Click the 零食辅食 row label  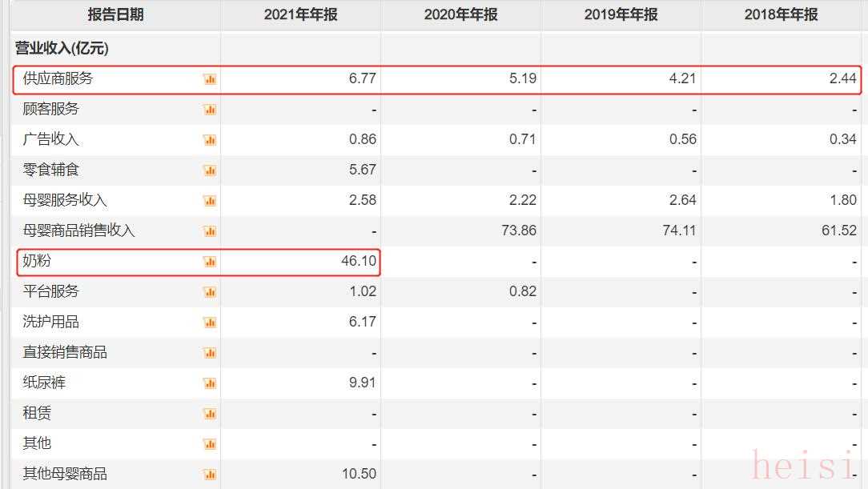pyautogui.click(x=51, y=170)
